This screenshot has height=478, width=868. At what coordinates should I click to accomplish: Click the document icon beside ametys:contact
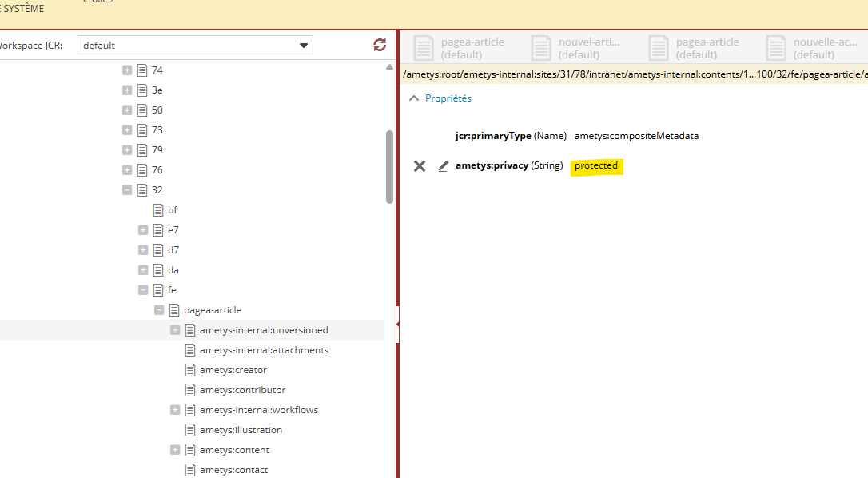(190, 470)
